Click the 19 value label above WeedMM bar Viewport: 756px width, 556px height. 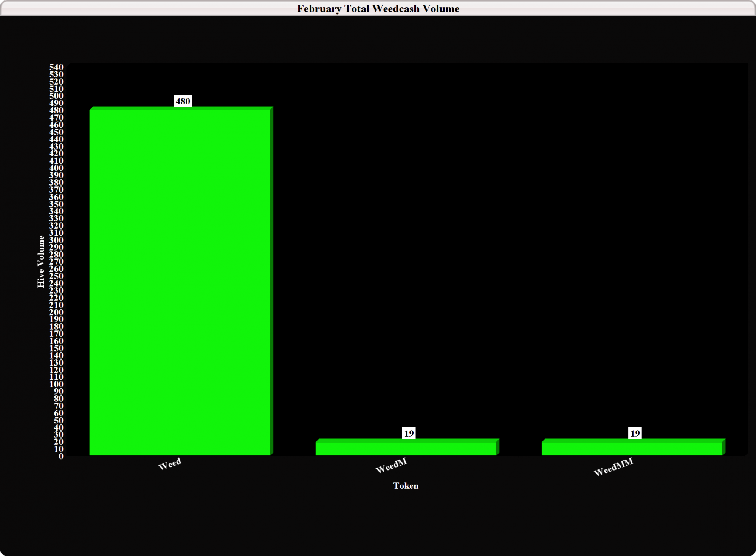pos(635,433)
